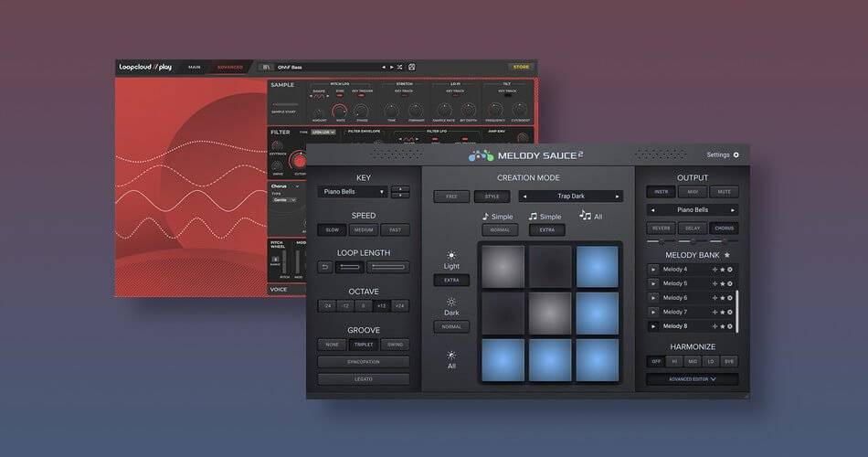Image resolution: width=868 pixels, height=457 pixels.
Task: Toggle the CHORUS output effect
Action: [x=724, y=228]
